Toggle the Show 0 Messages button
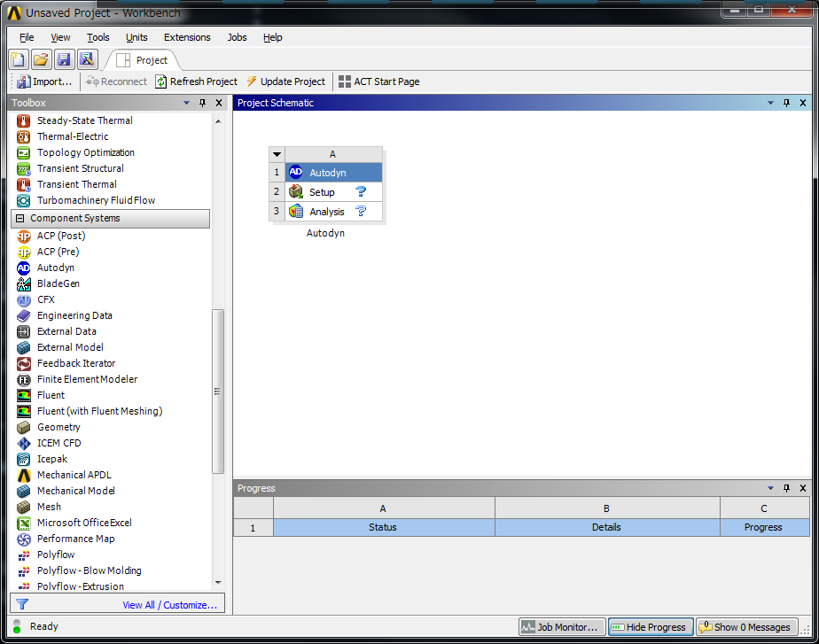819x644 pixels. click(745, 627)
